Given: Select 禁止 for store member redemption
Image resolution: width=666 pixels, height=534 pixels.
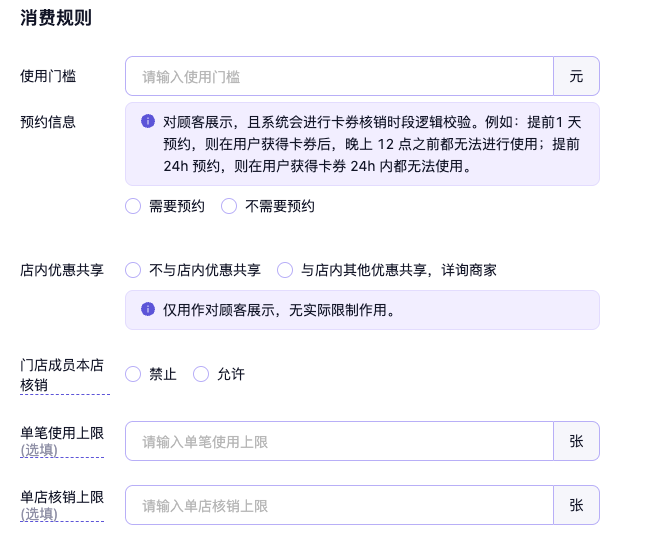Looking at the screenshot, I should point(133,374).
